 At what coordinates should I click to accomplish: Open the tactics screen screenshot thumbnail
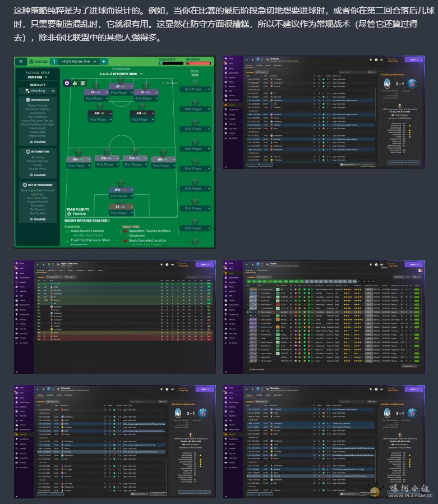point(114,152)
